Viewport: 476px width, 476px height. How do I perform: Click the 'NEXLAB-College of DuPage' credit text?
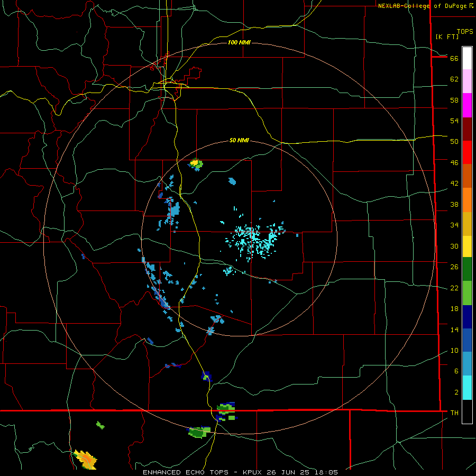422,6
